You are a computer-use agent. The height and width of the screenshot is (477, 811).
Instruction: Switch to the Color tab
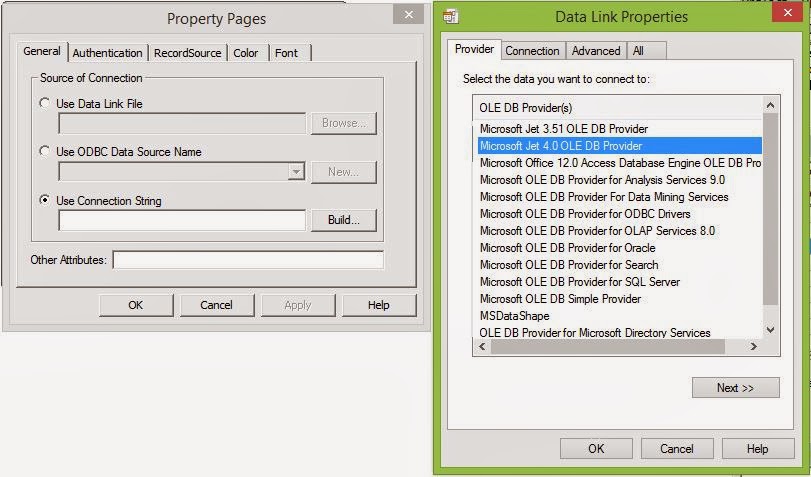point(246,53)
